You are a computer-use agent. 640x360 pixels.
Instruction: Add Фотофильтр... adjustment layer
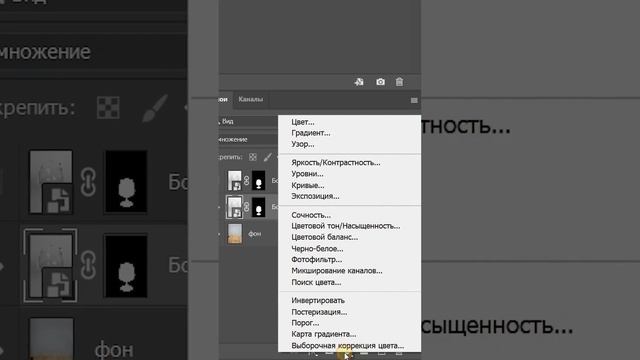[x=317, y=260]
